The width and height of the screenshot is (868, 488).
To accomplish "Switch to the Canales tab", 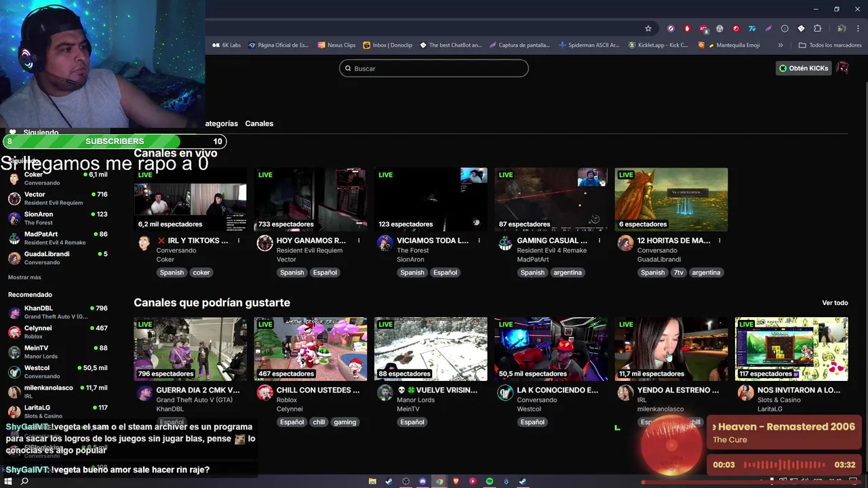I will (259, 123).
